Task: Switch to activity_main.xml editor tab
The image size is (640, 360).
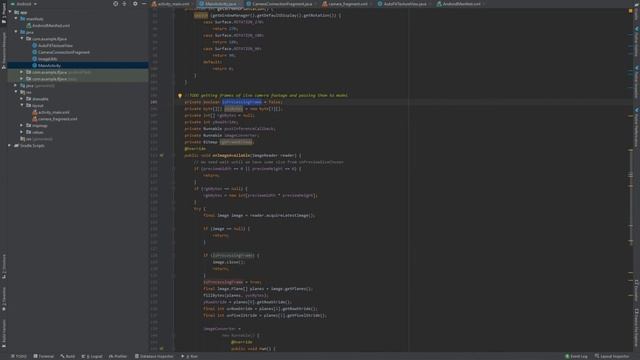Action: [171, 4]
